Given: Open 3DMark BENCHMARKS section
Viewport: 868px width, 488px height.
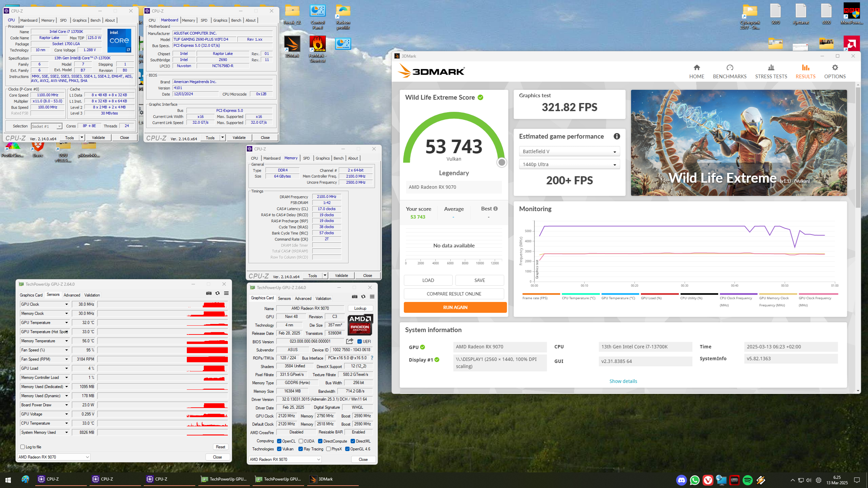Looking at the screenshot, I should click(730, 72).
